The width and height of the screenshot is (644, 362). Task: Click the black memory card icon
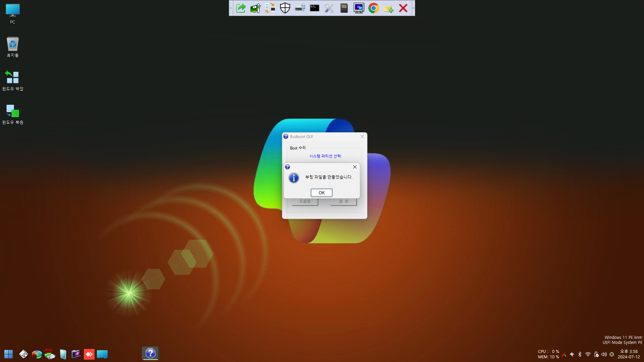click(344, 8)
